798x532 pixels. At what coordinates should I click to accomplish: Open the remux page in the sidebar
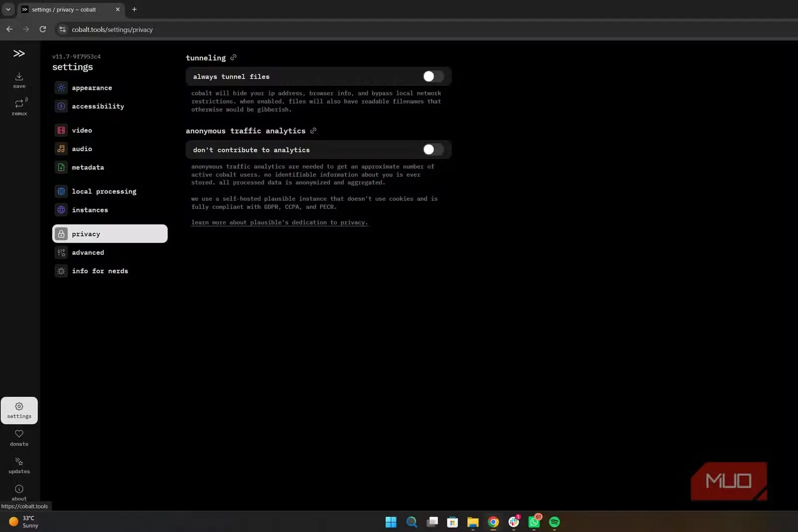point(19,107)
